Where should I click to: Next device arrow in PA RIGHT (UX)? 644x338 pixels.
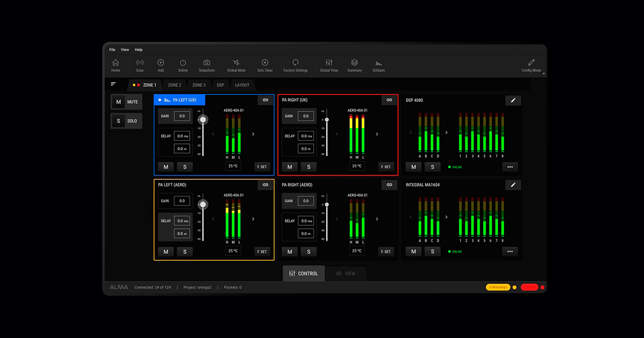(377, 134)
